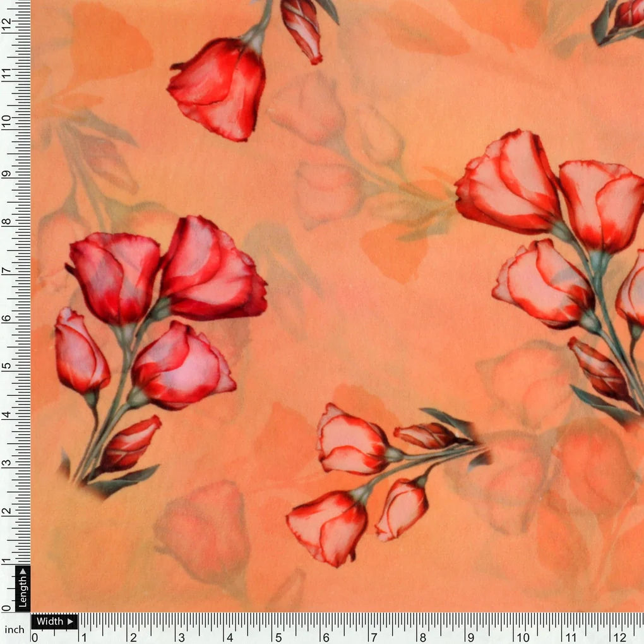
Task: Click the 1 inch mark on length ruler
Action: tap(7, 561)
